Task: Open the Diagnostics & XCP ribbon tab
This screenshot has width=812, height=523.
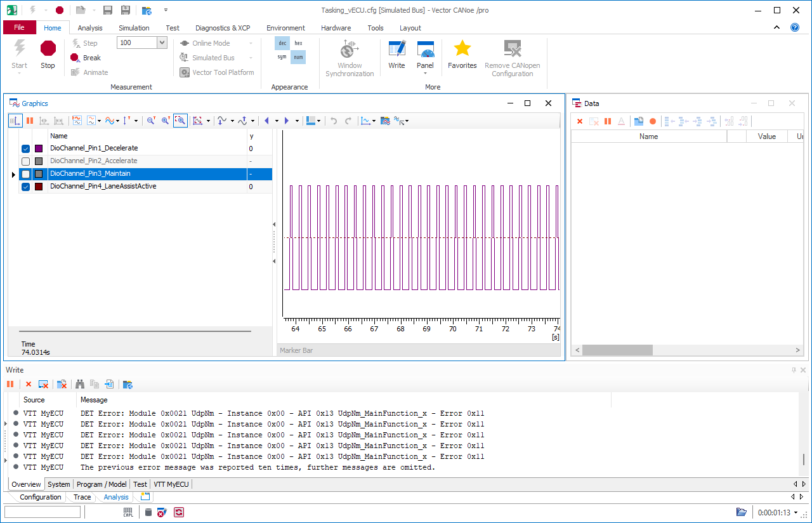Action: tap(223, 28)
